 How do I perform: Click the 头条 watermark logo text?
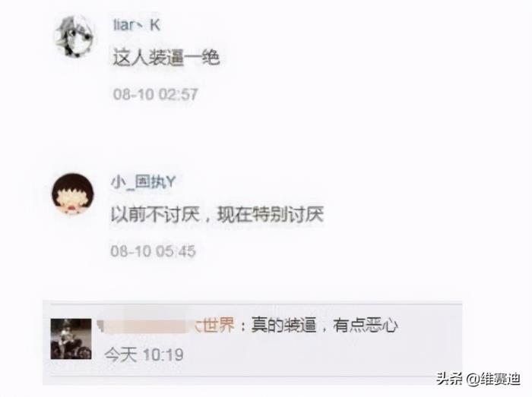[x=449, y=378]
